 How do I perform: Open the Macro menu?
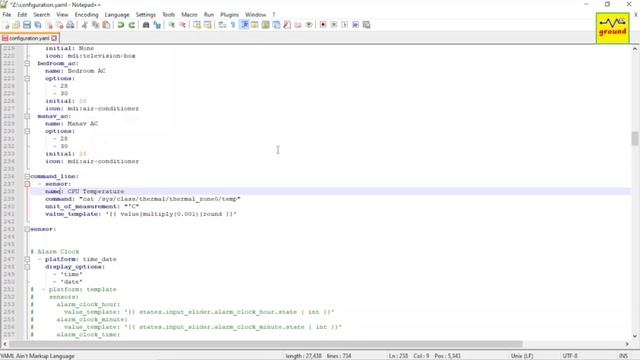coord(189,15)
